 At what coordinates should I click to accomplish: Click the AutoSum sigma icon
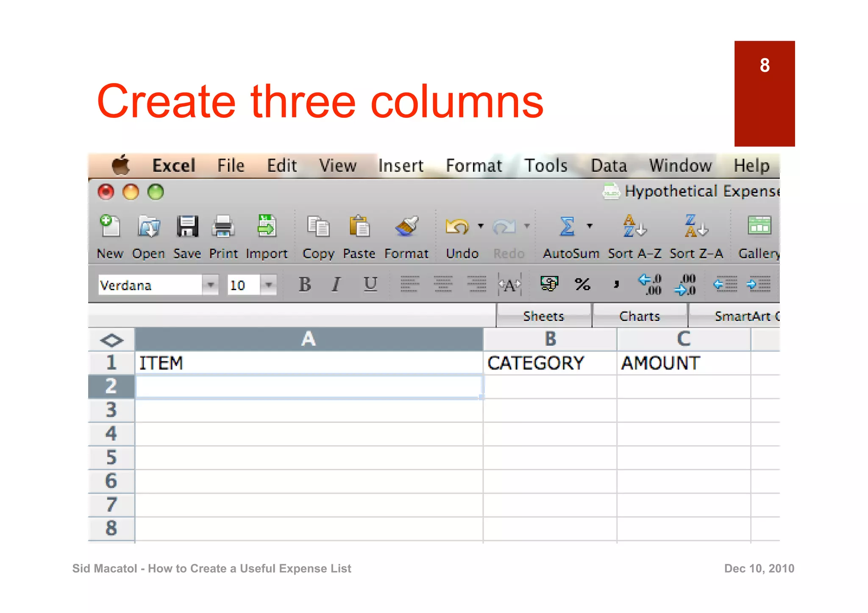point(567,226)
